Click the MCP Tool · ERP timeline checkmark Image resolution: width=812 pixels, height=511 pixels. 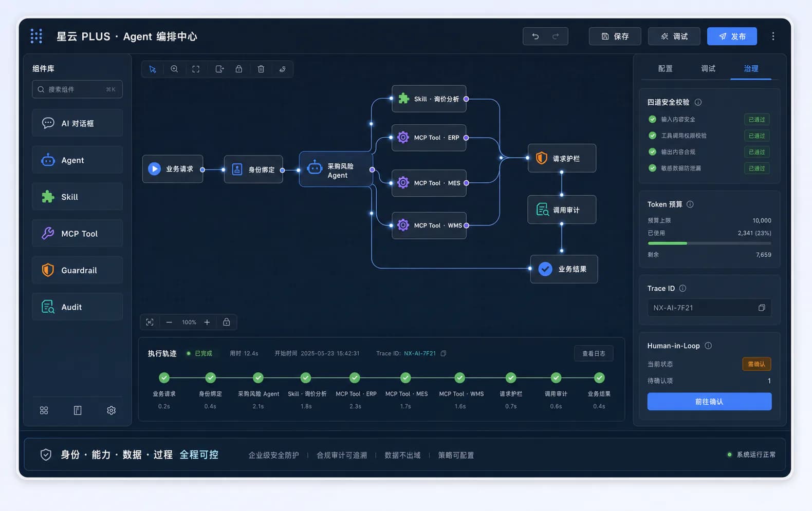(x=355, y=378)
